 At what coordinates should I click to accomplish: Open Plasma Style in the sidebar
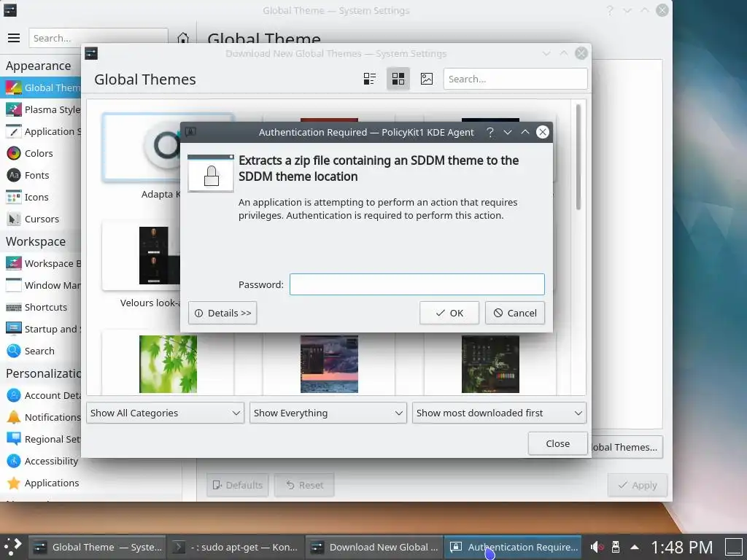pyautogui.click(x=41, y=109)
